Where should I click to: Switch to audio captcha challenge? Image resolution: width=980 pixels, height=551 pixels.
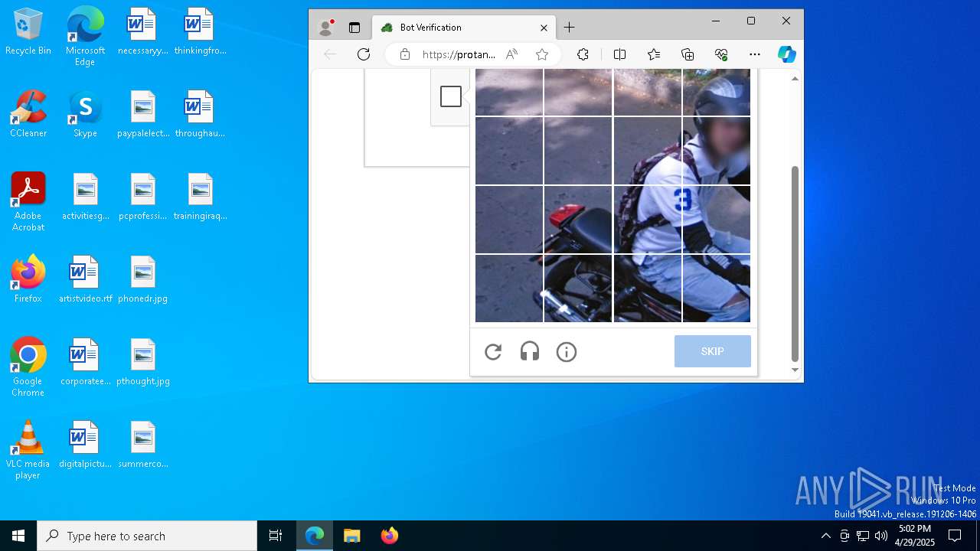pyautogui.click(x=530, y=352)
